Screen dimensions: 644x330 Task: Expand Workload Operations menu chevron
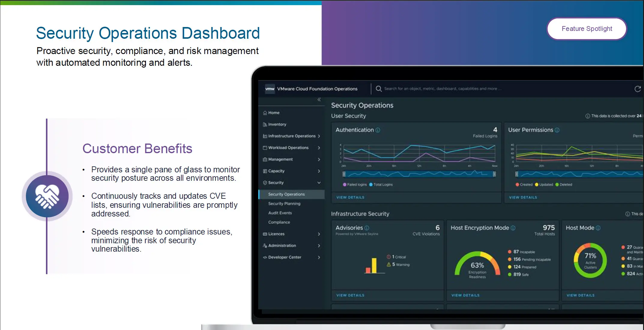[319, 148]
